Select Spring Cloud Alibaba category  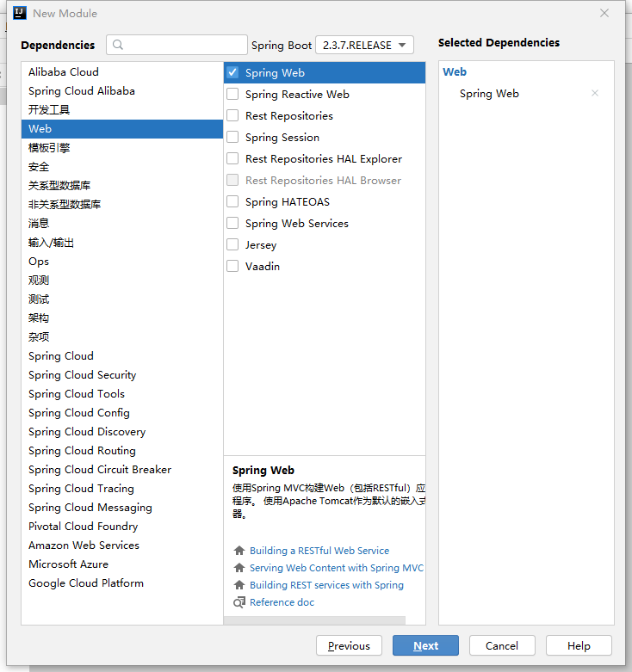122,91
